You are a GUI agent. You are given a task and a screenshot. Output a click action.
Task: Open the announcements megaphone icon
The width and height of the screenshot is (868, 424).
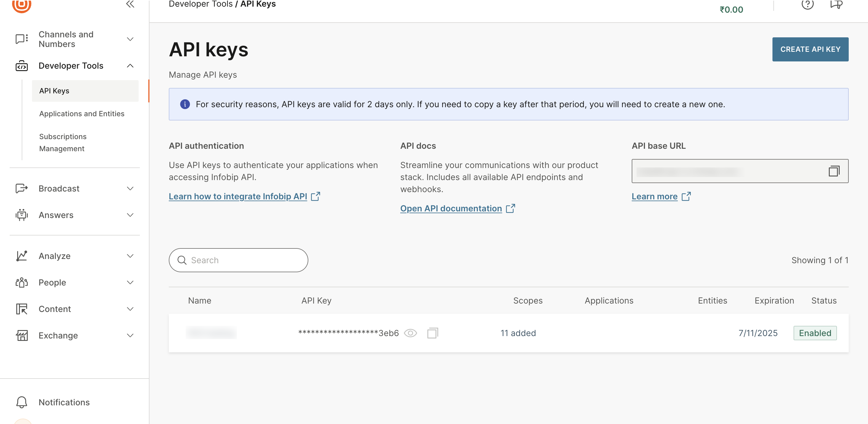coord(836,4)
